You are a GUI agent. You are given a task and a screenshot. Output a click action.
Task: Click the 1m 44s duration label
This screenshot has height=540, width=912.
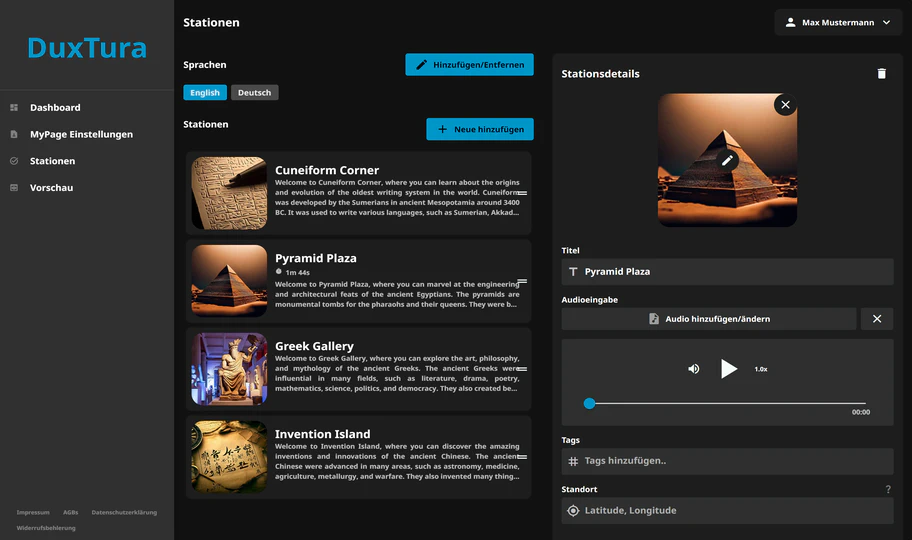(297, 272)
